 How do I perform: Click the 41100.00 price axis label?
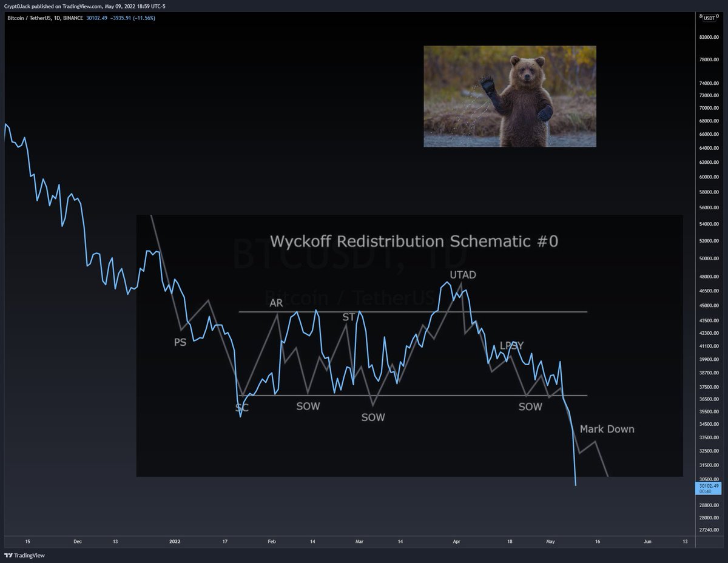[x=709, y=345]
